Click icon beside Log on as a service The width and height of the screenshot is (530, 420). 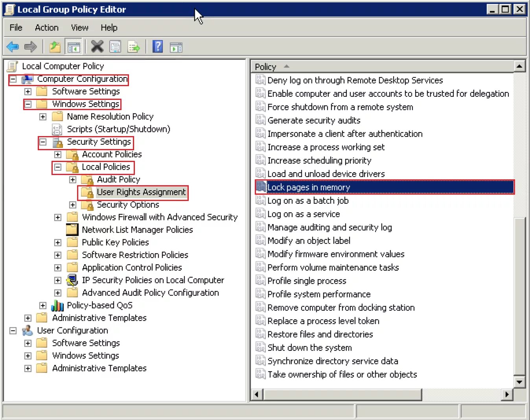click(260, 214)
